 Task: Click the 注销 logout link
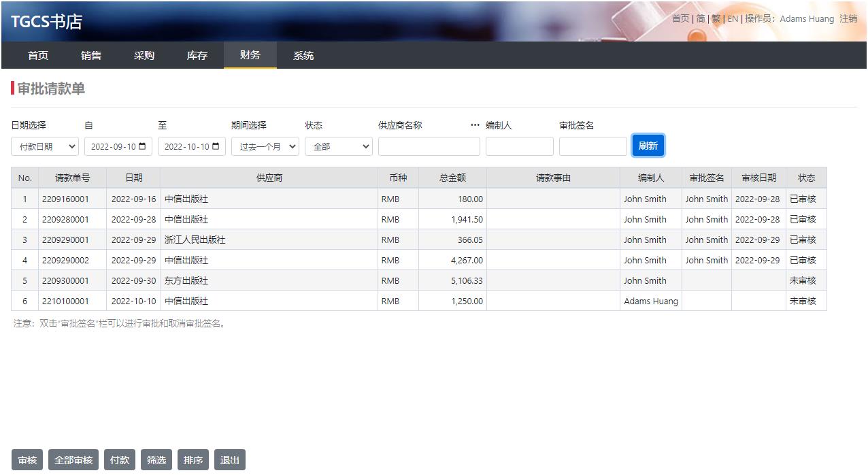coord(848,19)
